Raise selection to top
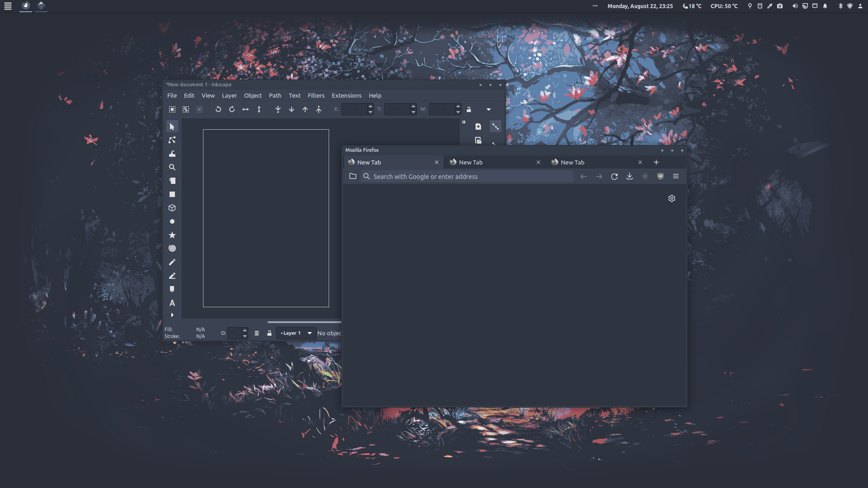Viewport: 868px width, 488px height. 319,109
